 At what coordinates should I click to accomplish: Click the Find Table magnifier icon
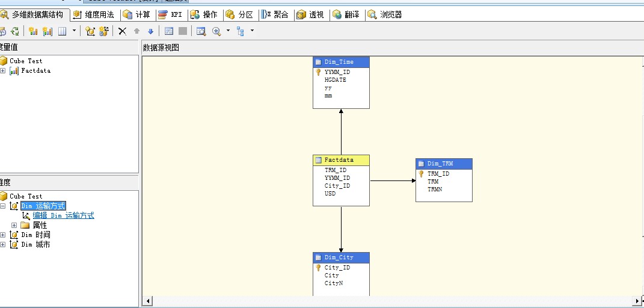click(201, 31)
